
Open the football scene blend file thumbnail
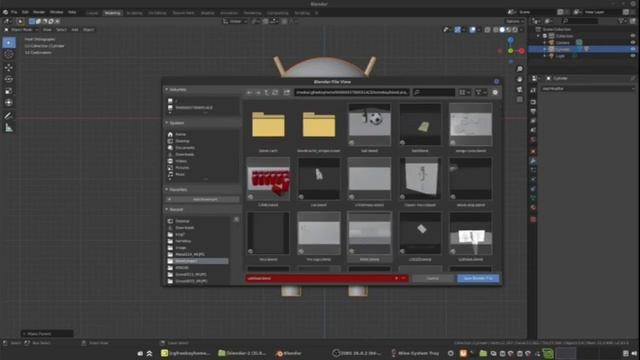tap(369, 124)
